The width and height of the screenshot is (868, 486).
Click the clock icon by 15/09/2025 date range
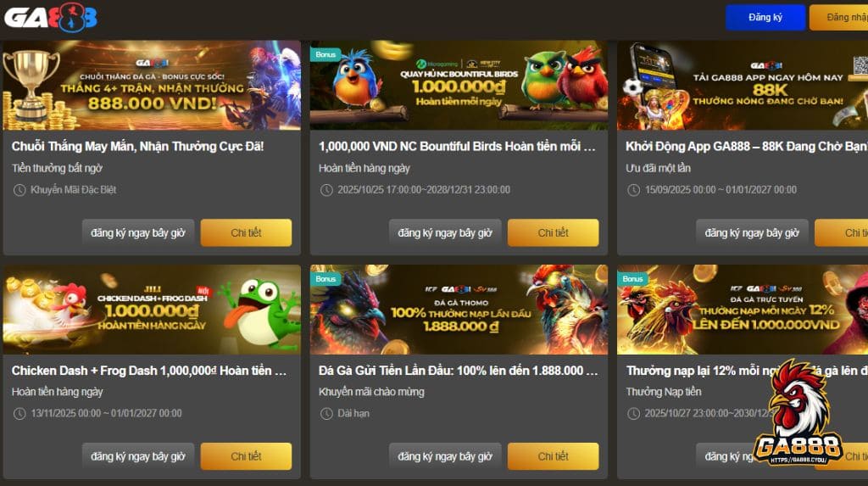point(634,190)
